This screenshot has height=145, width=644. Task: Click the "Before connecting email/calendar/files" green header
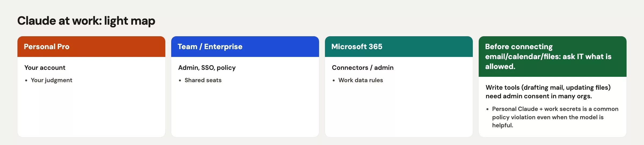[552, 56]
